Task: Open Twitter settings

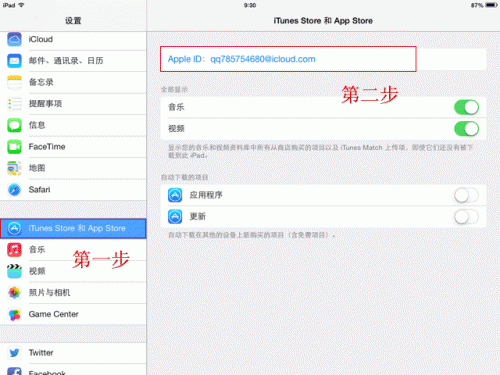Action: (73, 353)
